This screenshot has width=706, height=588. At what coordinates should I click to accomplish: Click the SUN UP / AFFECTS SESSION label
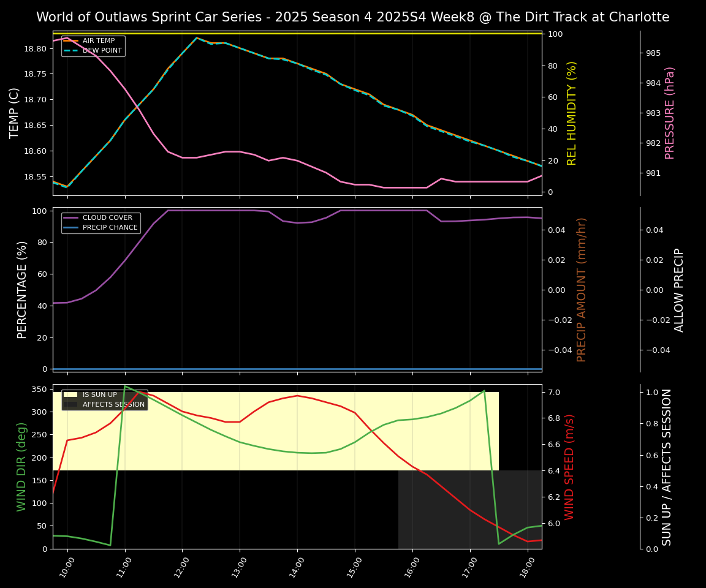[x=667, y=466]
